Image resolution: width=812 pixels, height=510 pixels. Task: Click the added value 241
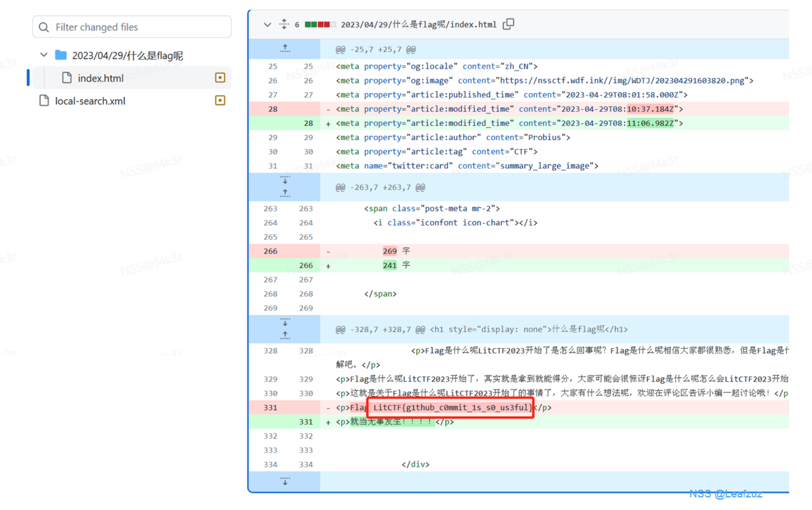point(389,265)
